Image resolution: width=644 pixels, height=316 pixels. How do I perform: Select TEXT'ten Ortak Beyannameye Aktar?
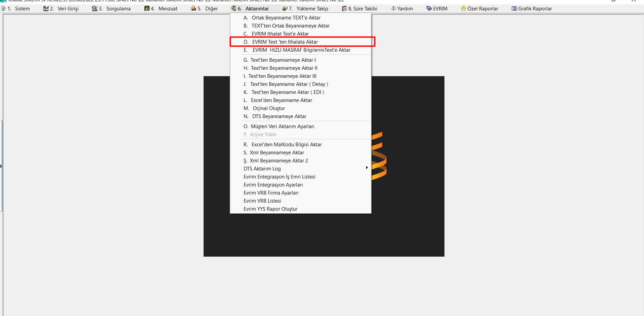click(x=301, y=26)
